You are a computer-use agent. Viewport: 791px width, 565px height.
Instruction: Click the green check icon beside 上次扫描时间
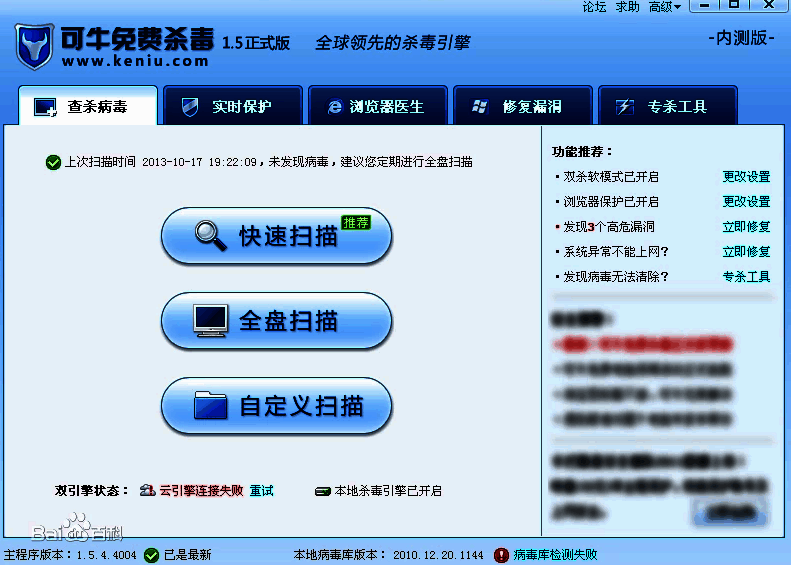[x=53, y=162]
